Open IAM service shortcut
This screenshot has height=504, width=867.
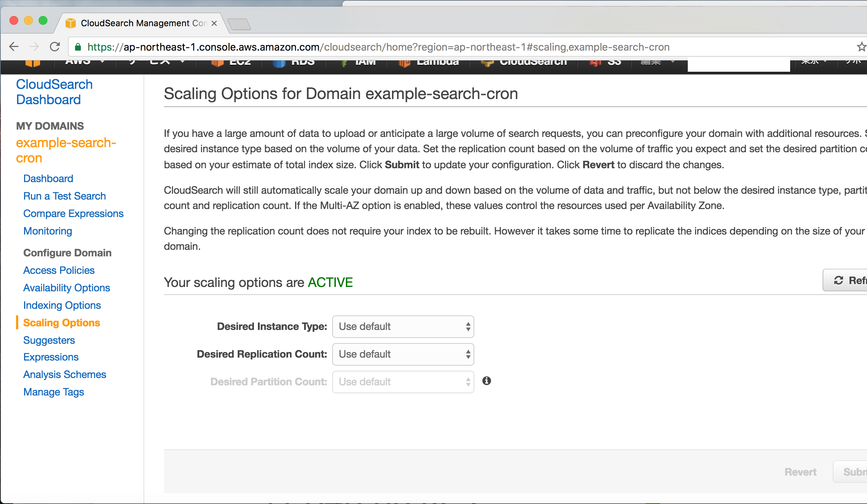358,63
